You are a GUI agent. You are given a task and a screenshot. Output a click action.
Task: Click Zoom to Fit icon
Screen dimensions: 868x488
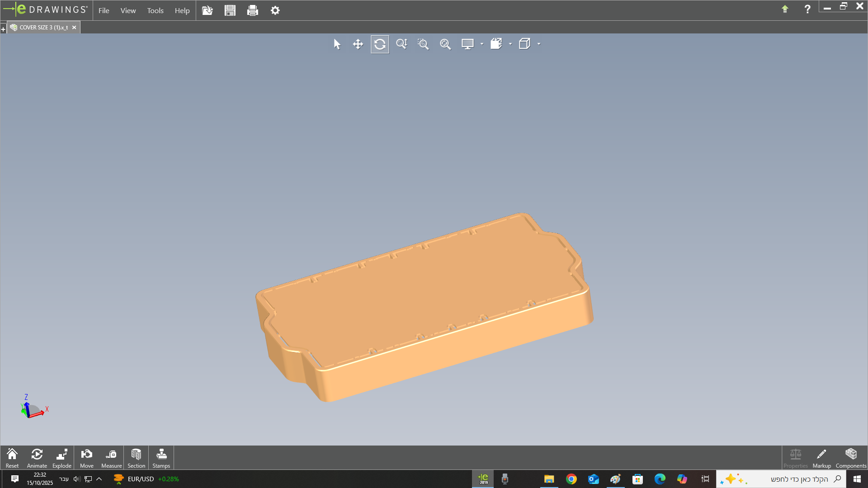445,44
